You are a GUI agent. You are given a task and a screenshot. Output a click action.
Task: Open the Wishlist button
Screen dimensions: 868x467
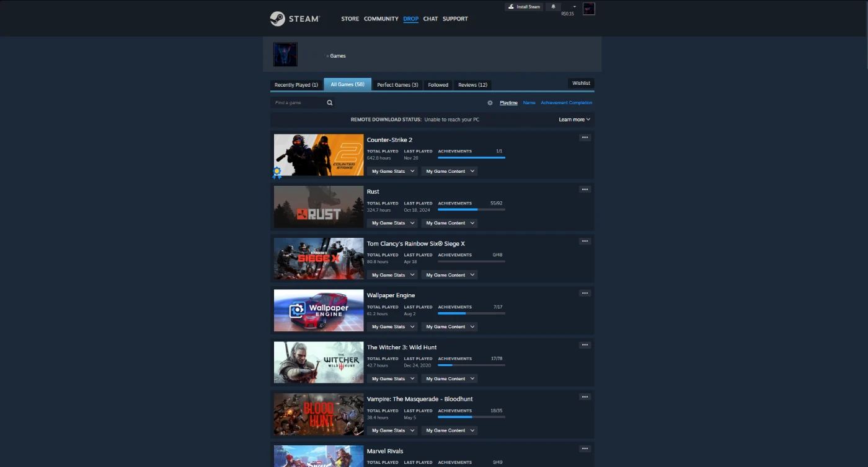point(581,83)
